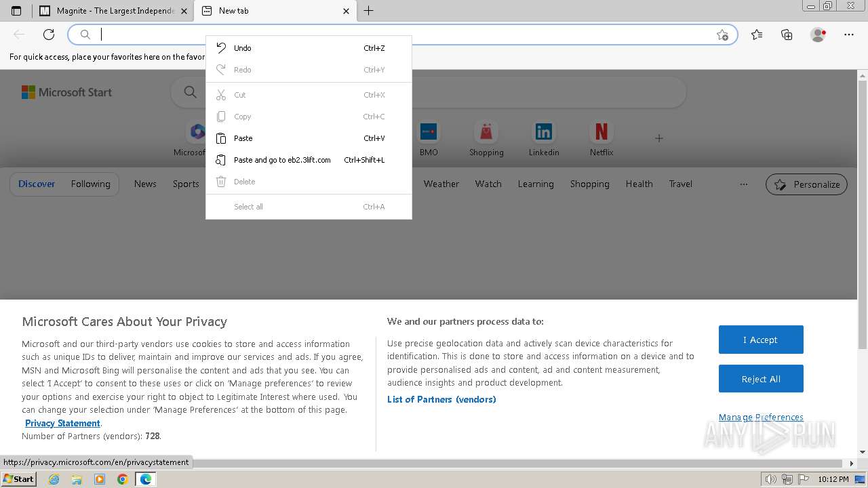Select the Discover feed tab
Viewport: 868px width, 488px height.
pyautogui.click(x=37, y=184)
